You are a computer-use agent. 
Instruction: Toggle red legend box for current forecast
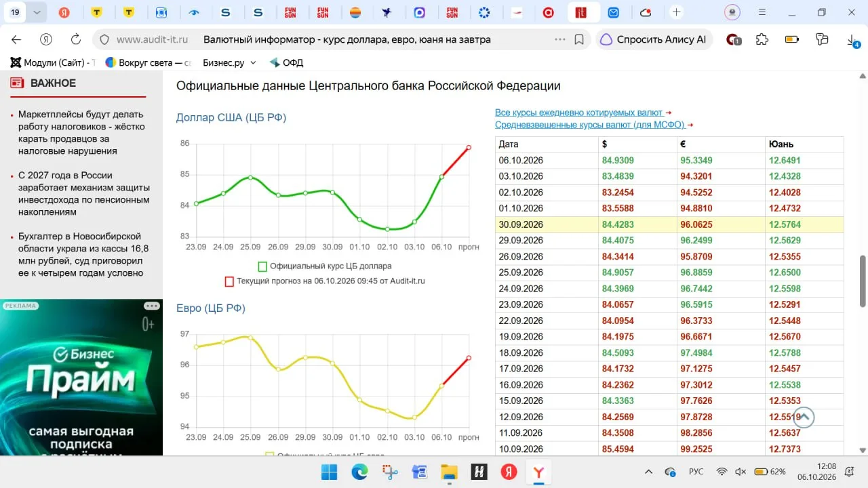tap(229, 281)
